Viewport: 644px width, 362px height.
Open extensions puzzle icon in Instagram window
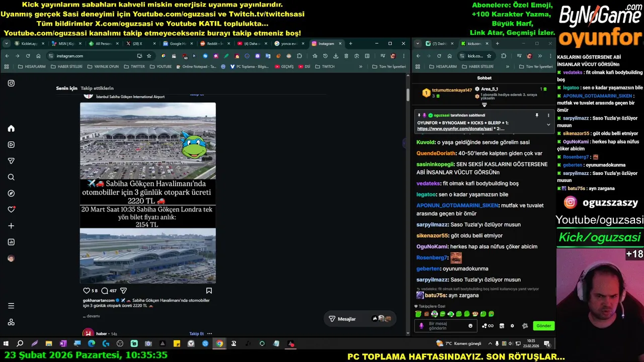299,56
